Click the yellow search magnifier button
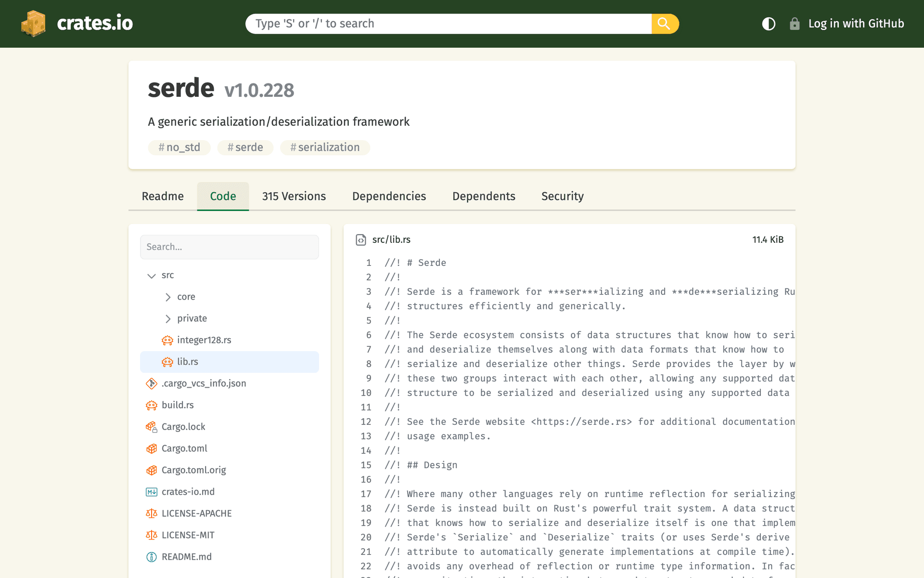Viewport: 924px width, 578px height. coord(665,24)
